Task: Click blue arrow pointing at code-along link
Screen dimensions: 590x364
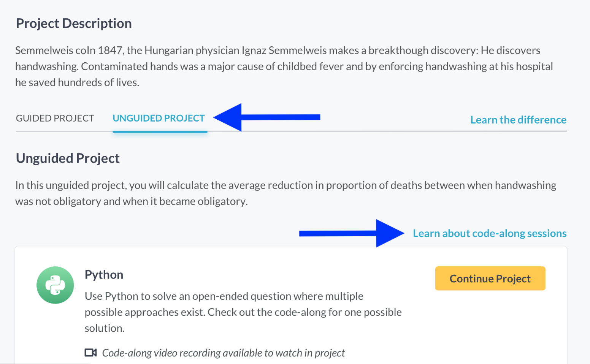Action: pyautogui.click(x=352, y=233)
